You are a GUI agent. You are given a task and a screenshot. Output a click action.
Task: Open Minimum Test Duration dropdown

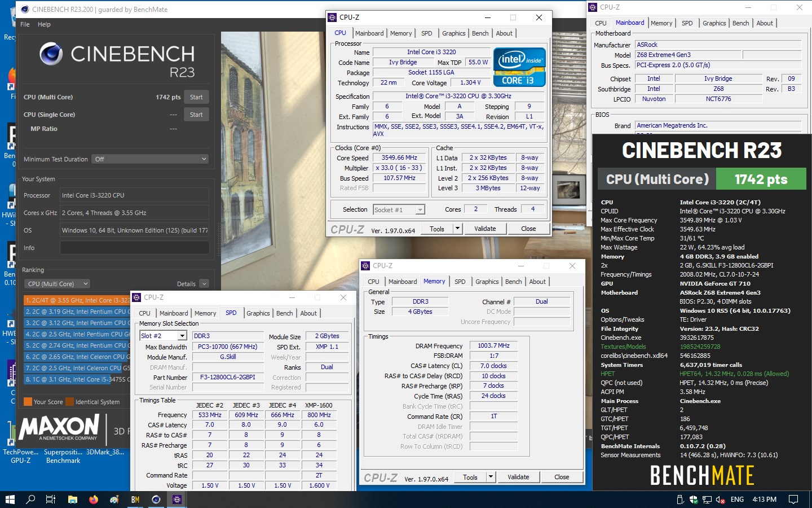click(150, 159)
